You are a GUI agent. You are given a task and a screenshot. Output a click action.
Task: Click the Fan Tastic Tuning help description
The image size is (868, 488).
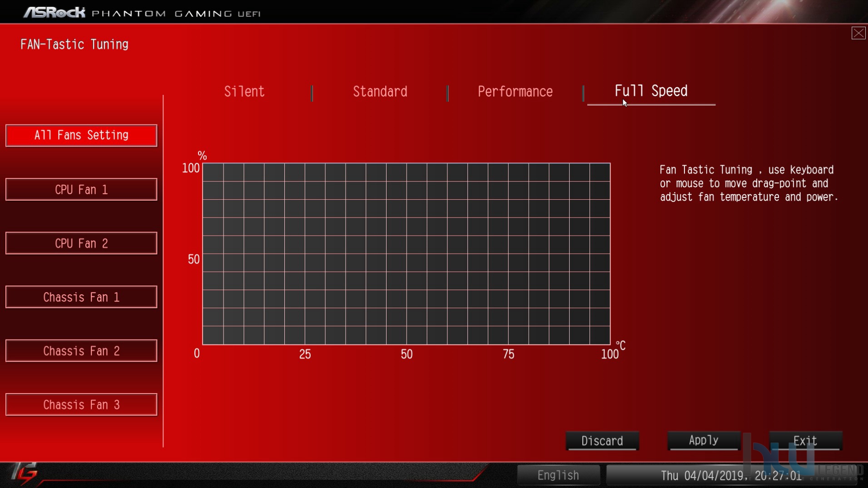[x=749, y=183]
